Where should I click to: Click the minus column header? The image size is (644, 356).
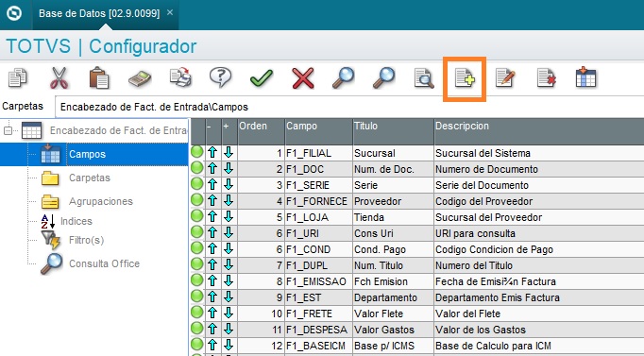tap(212, 131)
